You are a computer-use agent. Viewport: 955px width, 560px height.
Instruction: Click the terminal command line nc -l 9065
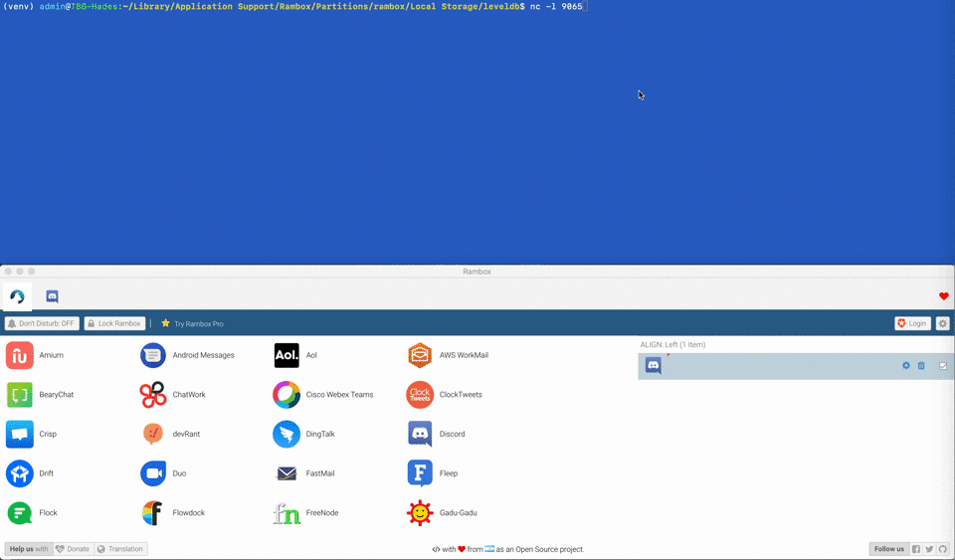tap(556, 7)
